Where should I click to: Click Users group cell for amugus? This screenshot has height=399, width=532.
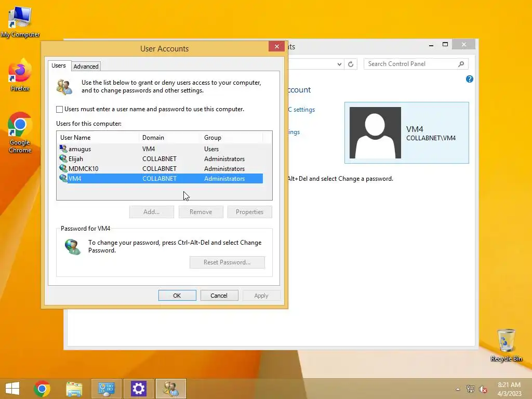coord(211,149)
